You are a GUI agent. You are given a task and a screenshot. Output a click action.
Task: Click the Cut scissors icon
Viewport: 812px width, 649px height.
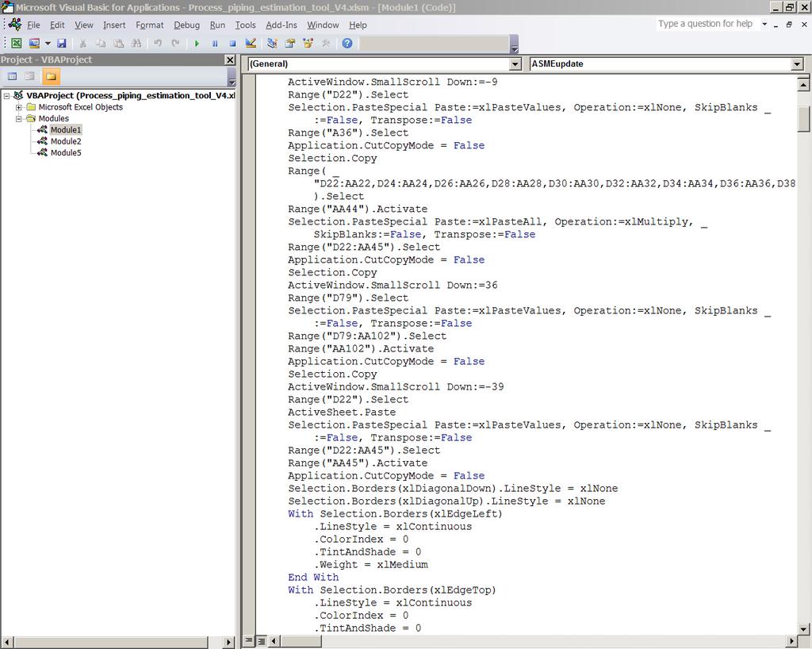[82, 44]
